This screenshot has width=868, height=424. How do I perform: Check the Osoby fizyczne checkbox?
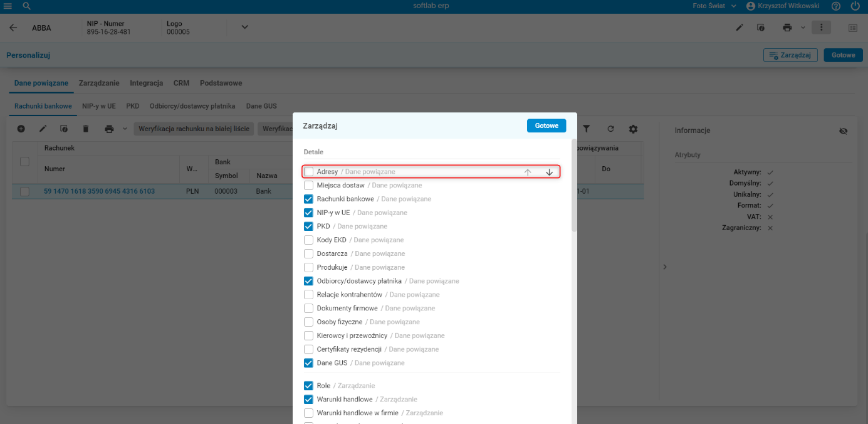pyautogui.click(x=308, y=322)
